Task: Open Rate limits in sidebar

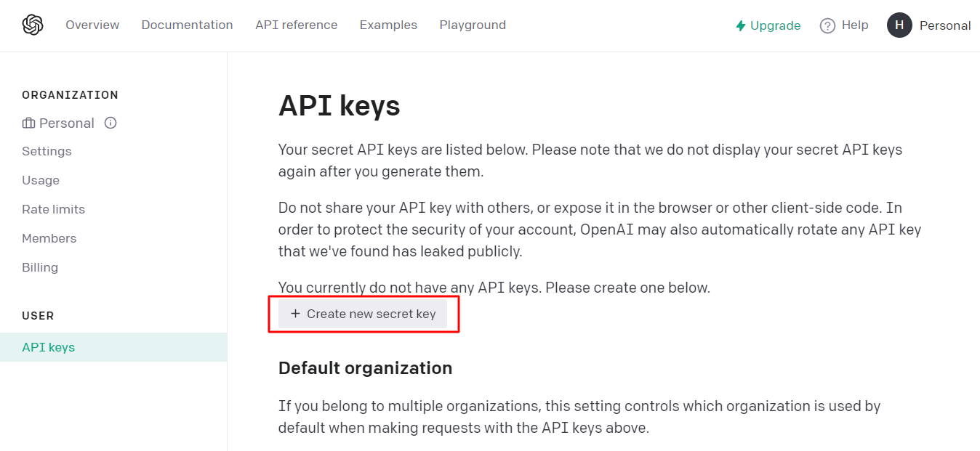Action: (53, 209)
